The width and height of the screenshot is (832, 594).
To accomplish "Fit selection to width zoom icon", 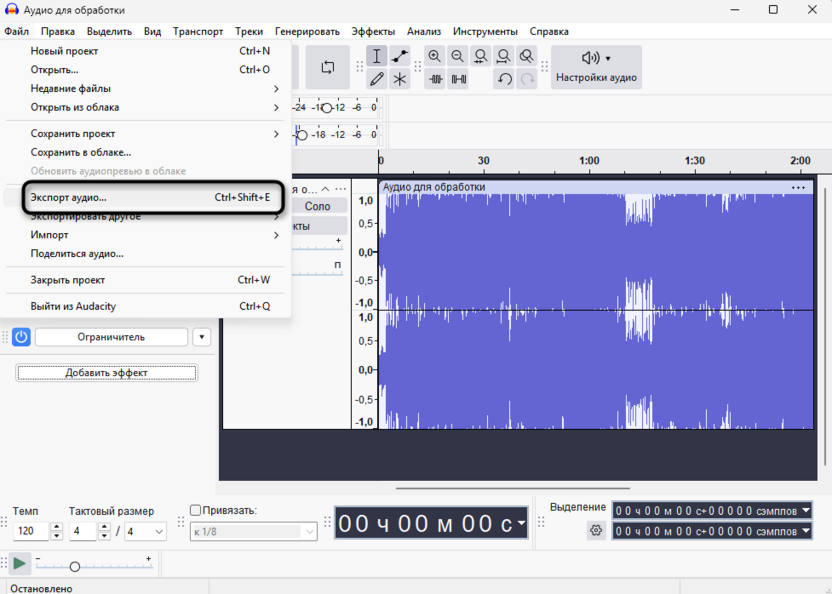I will 481,56.
